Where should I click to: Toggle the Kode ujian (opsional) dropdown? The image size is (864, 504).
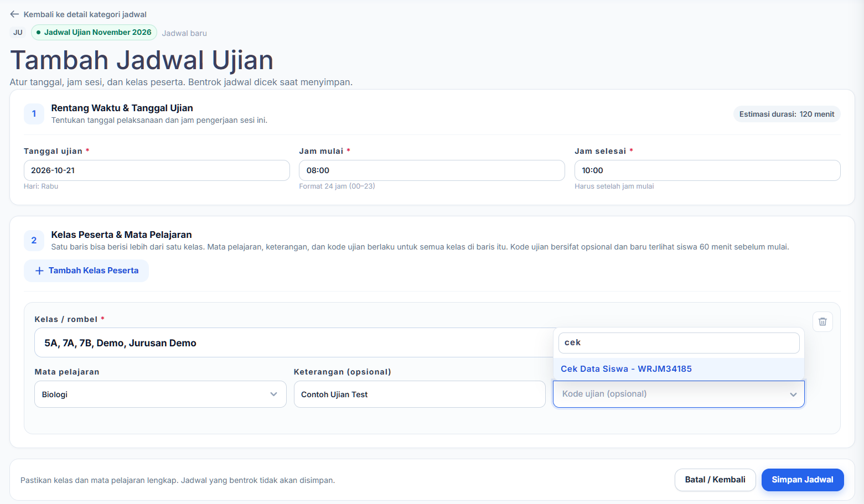[679, 394]
